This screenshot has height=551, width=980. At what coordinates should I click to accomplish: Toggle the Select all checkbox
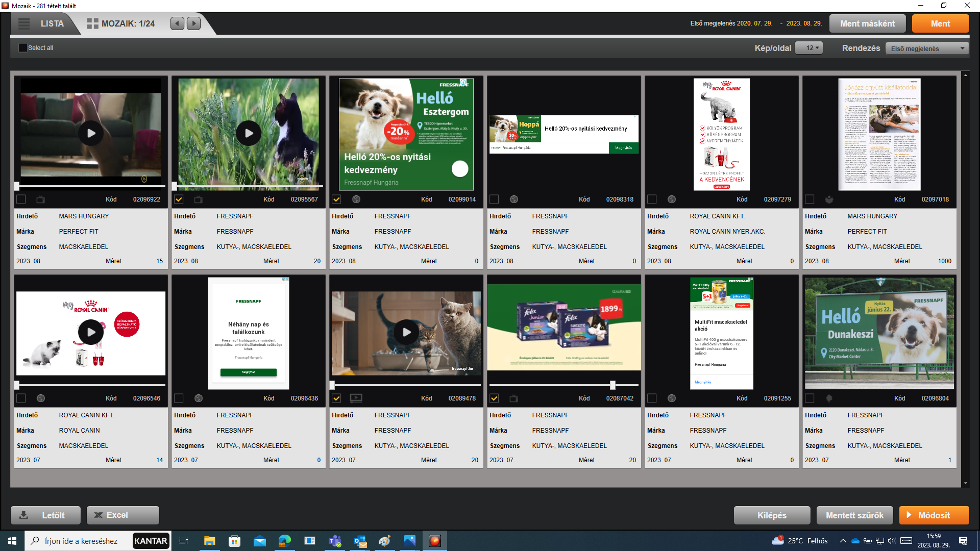pyautogui.click(x=23, y=48)
